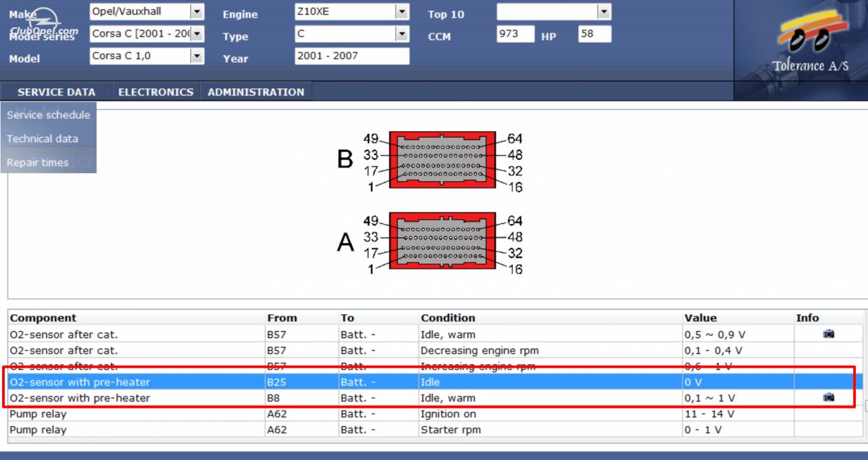Click Batt. - in the Ignition on row
The width and height of the screenshot is (868, 460).
[358, 414]
